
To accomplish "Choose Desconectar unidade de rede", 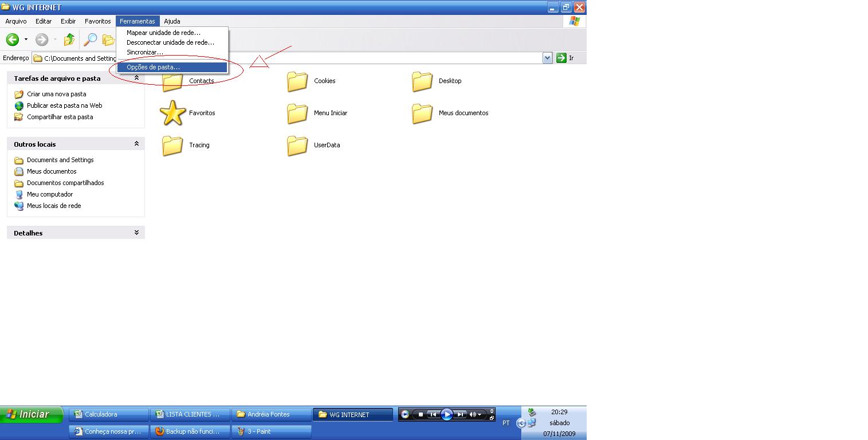I will (172, 42).
